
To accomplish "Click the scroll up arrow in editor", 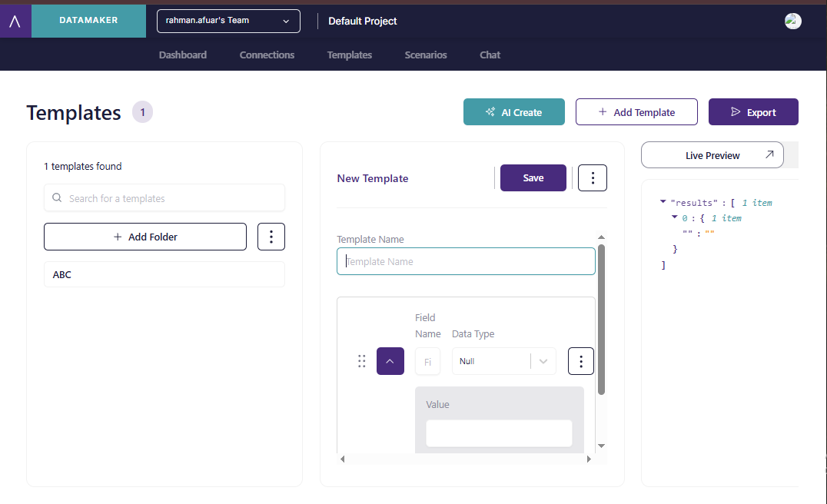I will click(x=601, y=237).
